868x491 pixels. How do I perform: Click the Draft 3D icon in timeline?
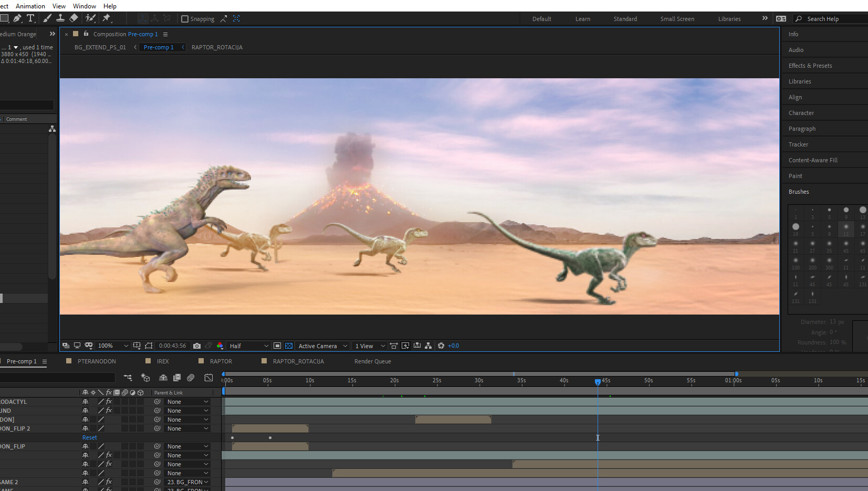coord(145,377)
